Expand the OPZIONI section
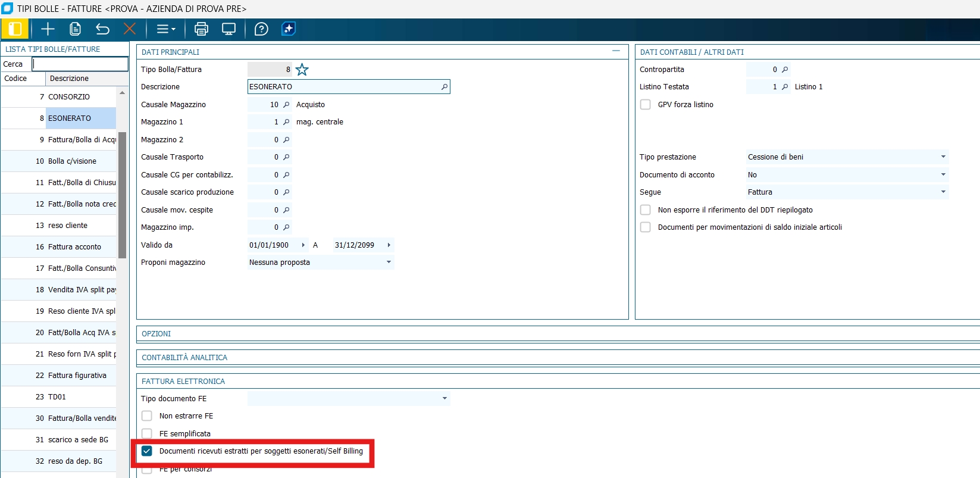The height and width of the screenshot is (478, 980). (x=558, y=334)
